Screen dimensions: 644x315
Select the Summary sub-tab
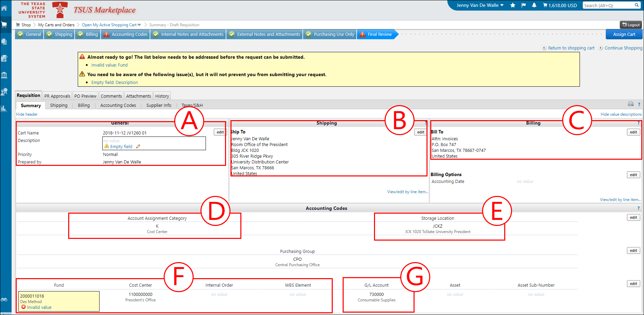31,105
